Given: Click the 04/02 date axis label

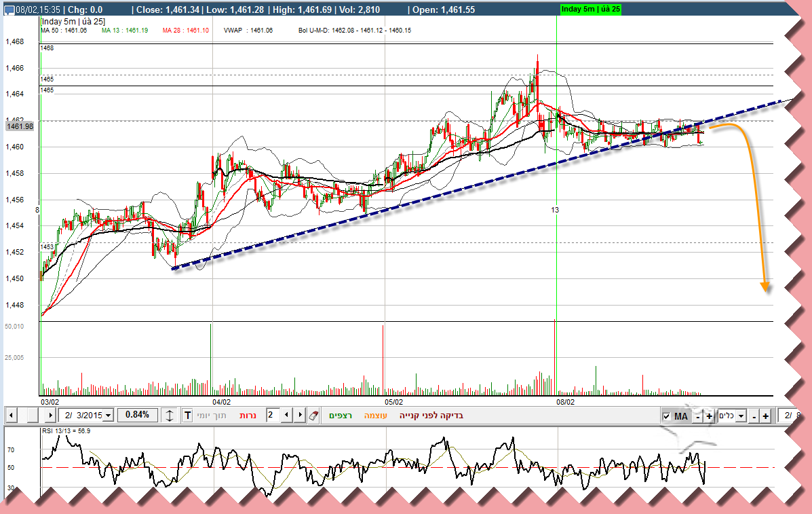Looking at the screenshot, I should click(x=222, y=402).
